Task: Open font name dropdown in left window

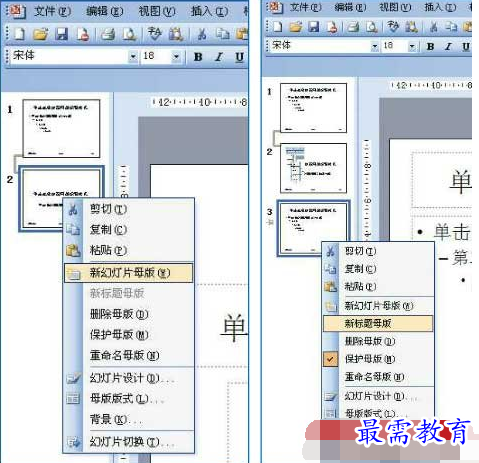Action: (x=133, y=57)
